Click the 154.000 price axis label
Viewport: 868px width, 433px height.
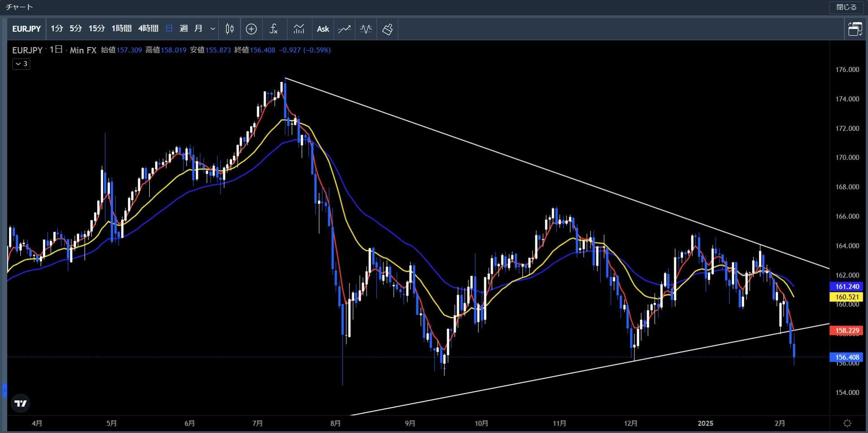click(847, 392)
